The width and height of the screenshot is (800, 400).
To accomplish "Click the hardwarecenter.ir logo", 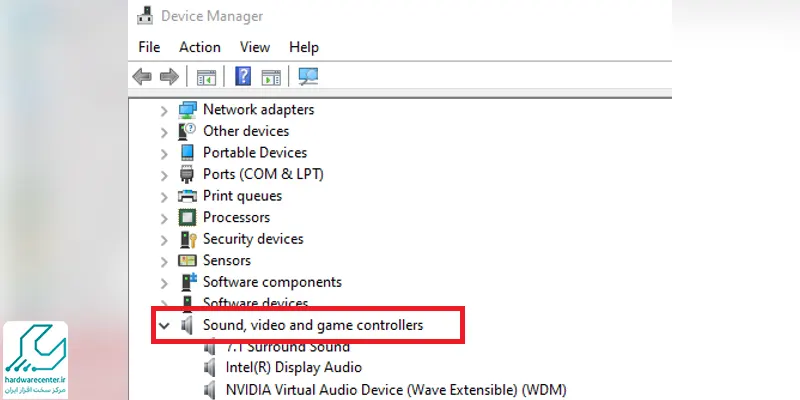I will pyautogui.click(x=35, y=359).
